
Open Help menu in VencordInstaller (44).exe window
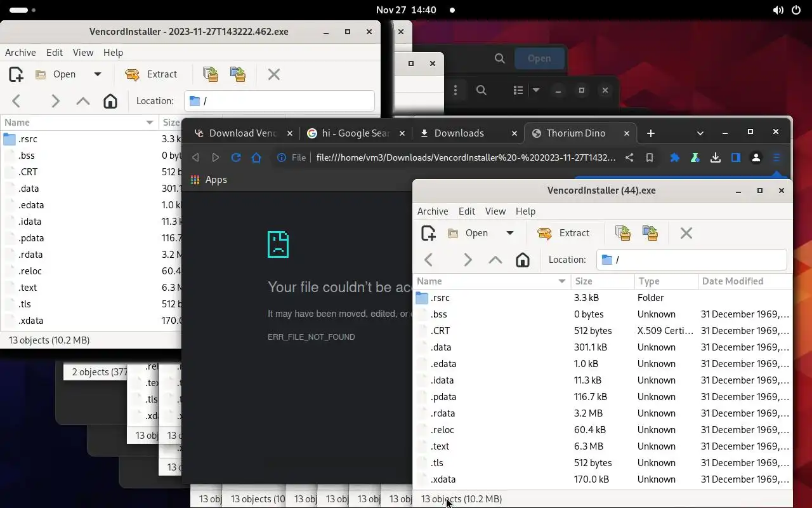click(x=525, y=211)
